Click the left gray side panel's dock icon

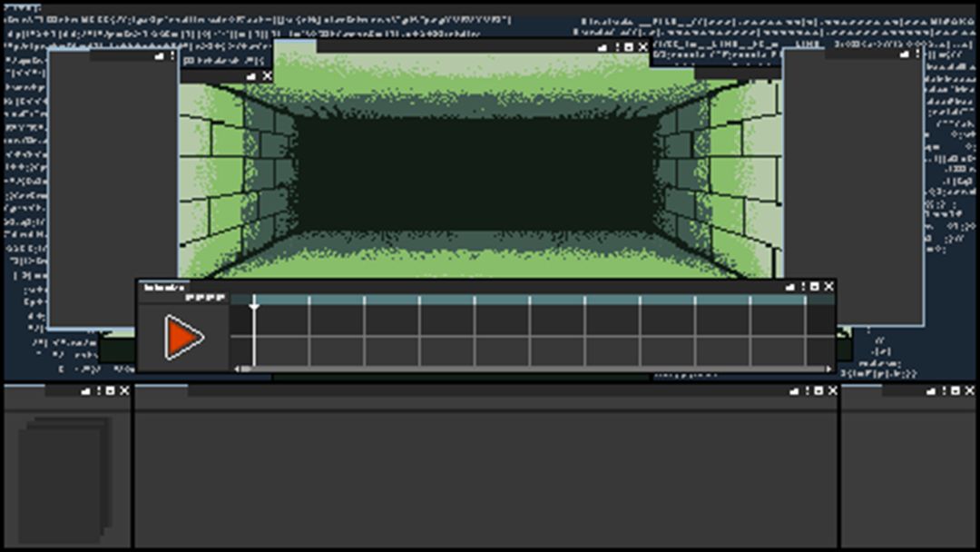[159, 55]
